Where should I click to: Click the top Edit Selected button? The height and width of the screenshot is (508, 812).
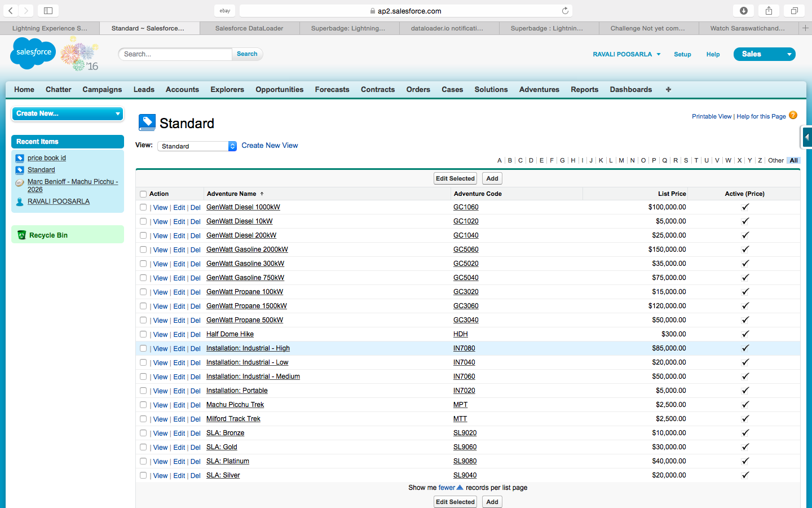point(455,178)
